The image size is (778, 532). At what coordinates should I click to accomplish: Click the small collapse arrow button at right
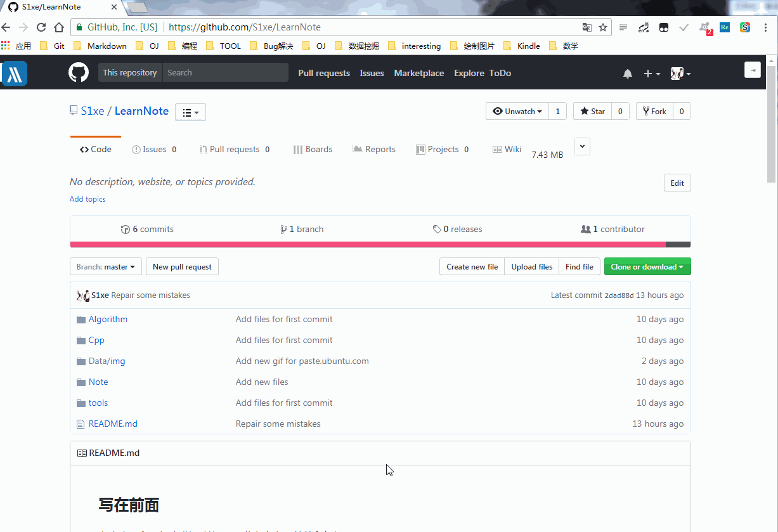point(753,70)
